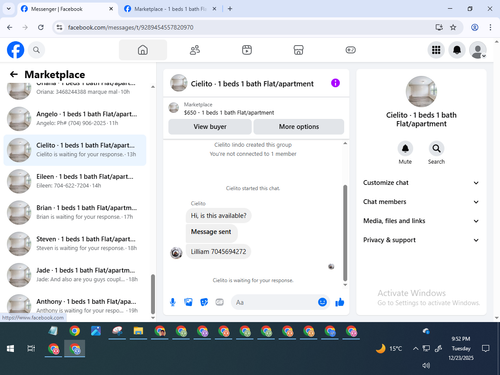Bookmark this page with the star
500x375 pixels.
[453, 27]
